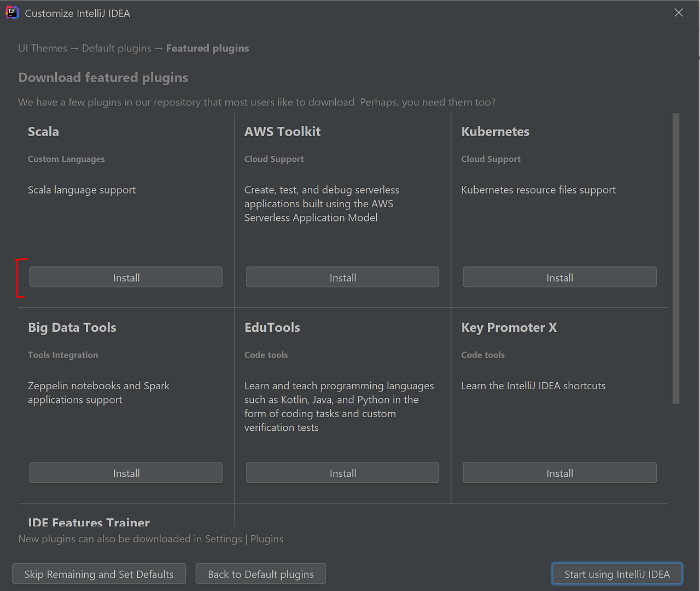
Task: Select the EduTools plugin card title
Action: (272, 327)
